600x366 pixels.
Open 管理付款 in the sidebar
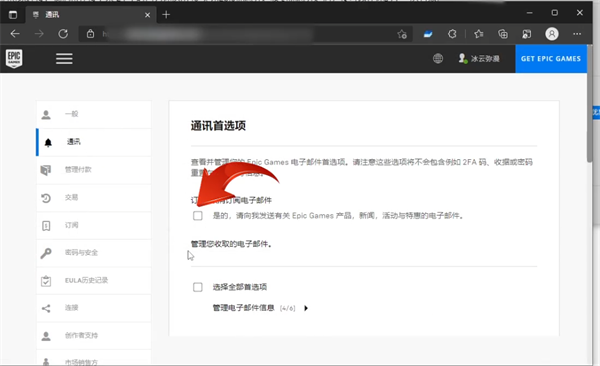(94, 170)
